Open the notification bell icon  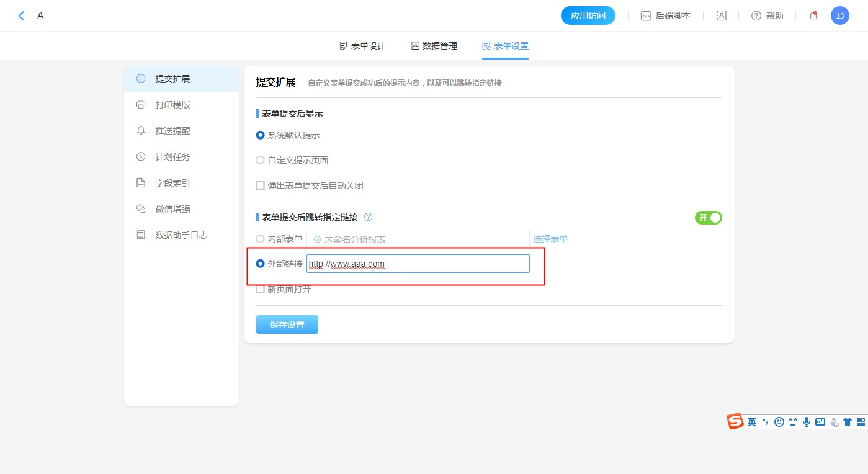coord(813,16)
